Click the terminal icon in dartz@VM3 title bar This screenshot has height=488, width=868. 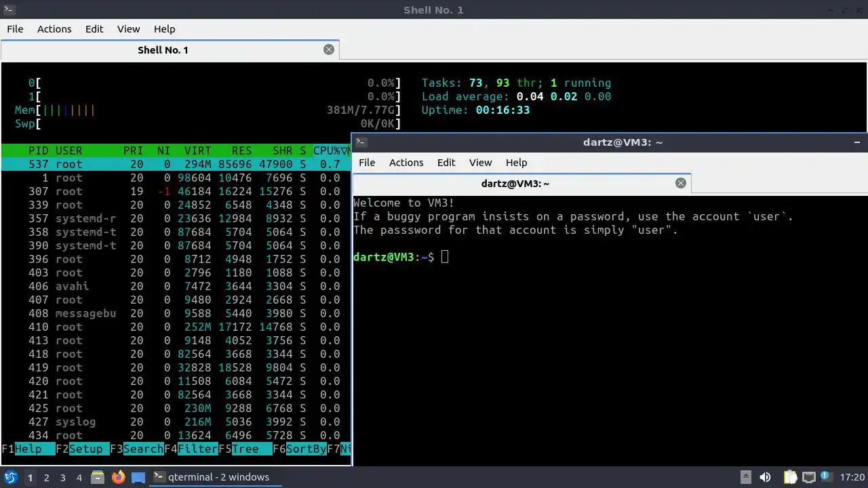point(361,142)
